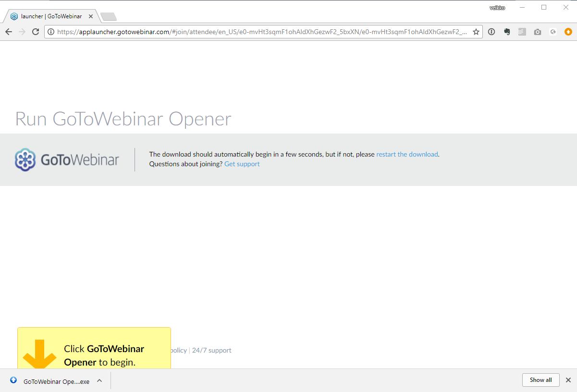The height and width of the screenshot is (392, 577).
Task: Click the GoToWebinar logo
Action: (x=67, y=159)
